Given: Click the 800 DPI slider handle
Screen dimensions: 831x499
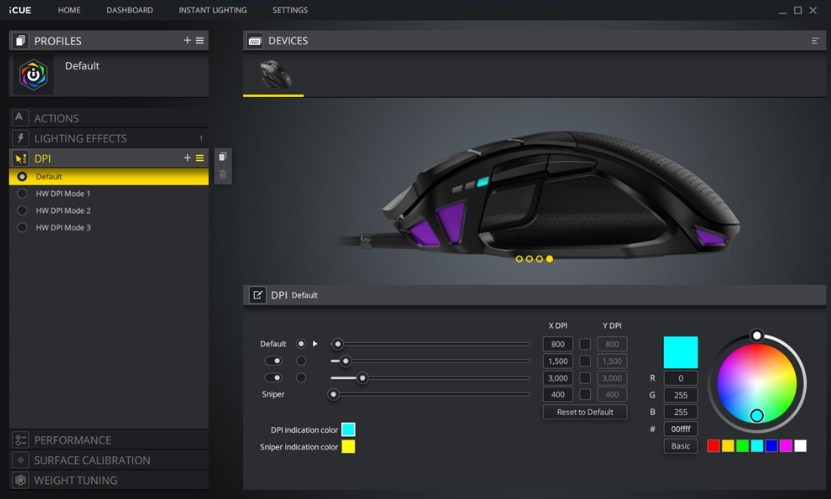Looking at the screenshot, I should pyautogui.click(x=338, y=344).
